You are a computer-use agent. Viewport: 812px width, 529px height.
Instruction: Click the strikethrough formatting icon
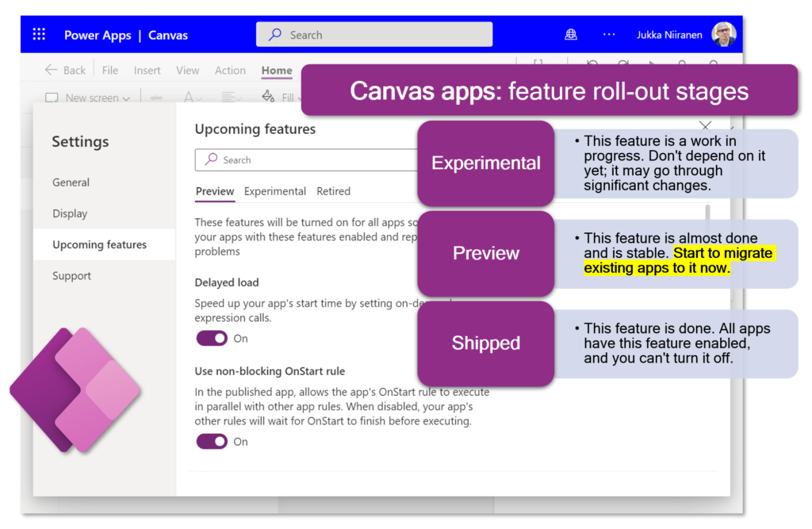click(156, 98)
